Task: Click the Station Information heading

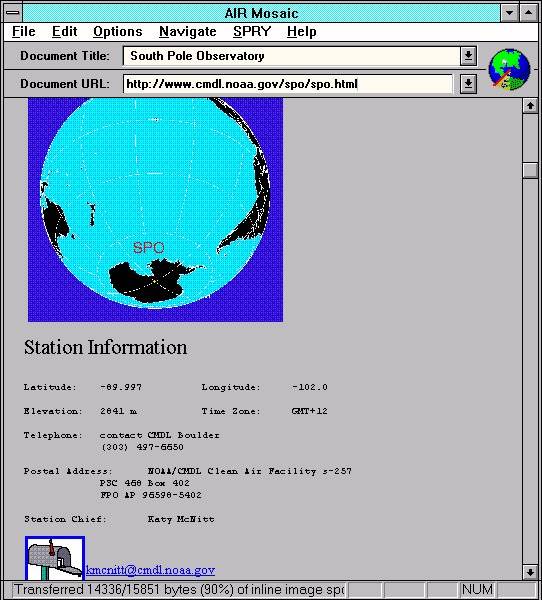Action: 106,347
